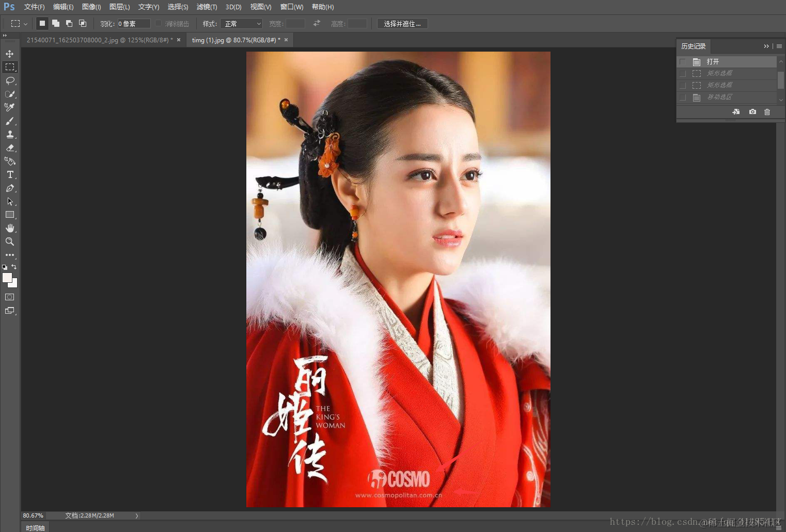The height and width of the screenshot is (532, 786).
Task: Open the tool preset picker dropdown arrow
Action: point(25,24)
